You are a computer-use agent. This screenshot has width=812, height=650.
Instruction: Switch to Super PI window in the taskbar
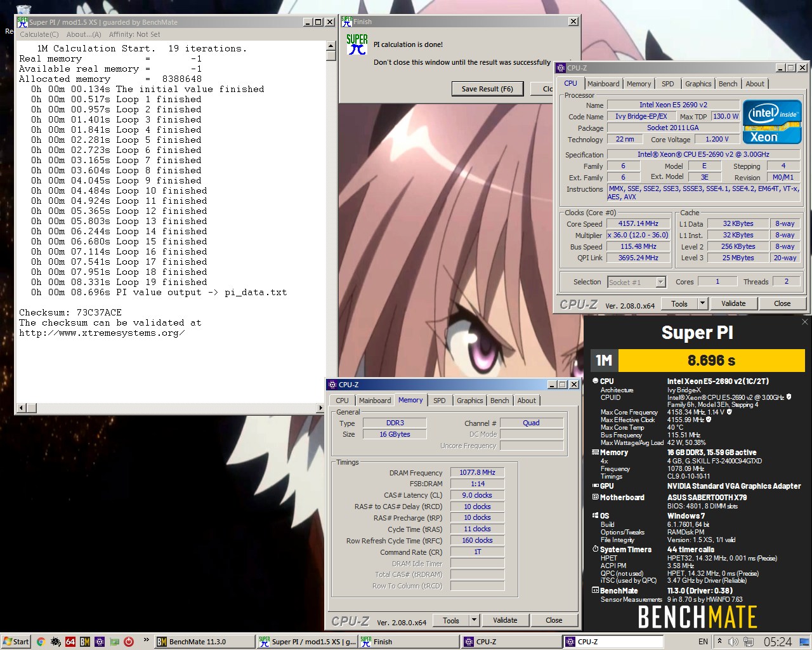(x=307, y=642)
